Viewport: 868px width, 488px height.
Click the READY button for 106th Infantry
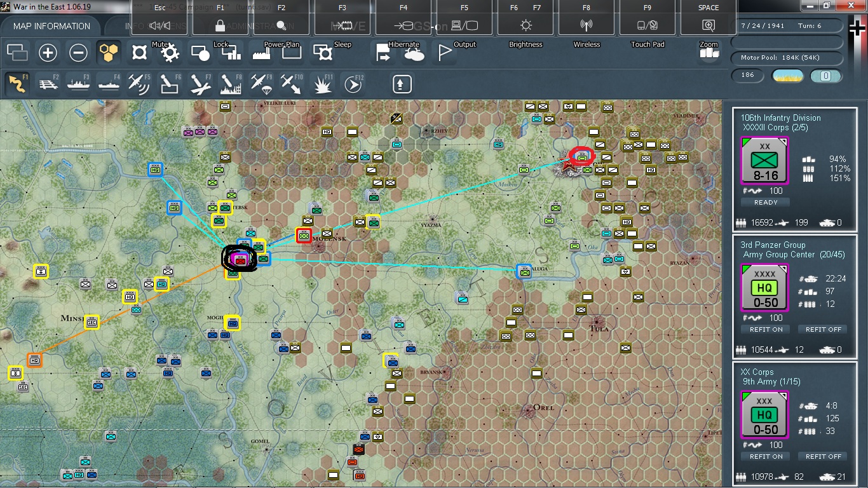766,202
